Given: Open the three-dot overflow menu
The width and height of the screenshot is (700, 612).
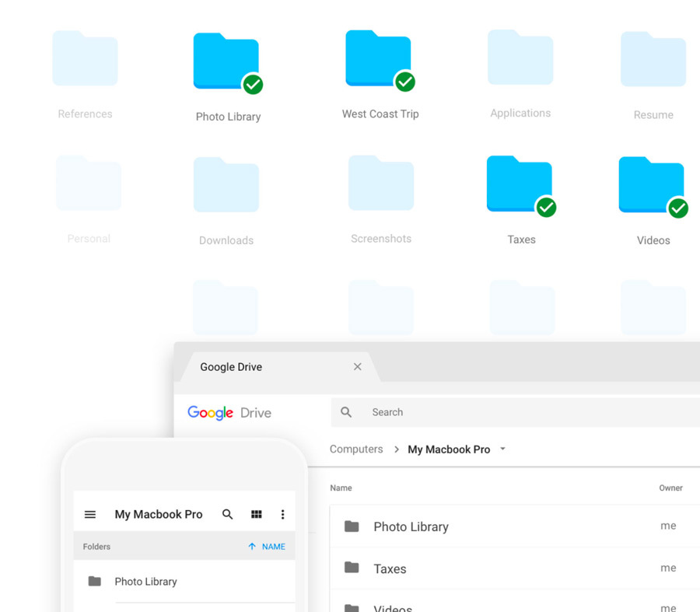Looking at the screenshot, I should pyautogui.click(x=282, y=515).
